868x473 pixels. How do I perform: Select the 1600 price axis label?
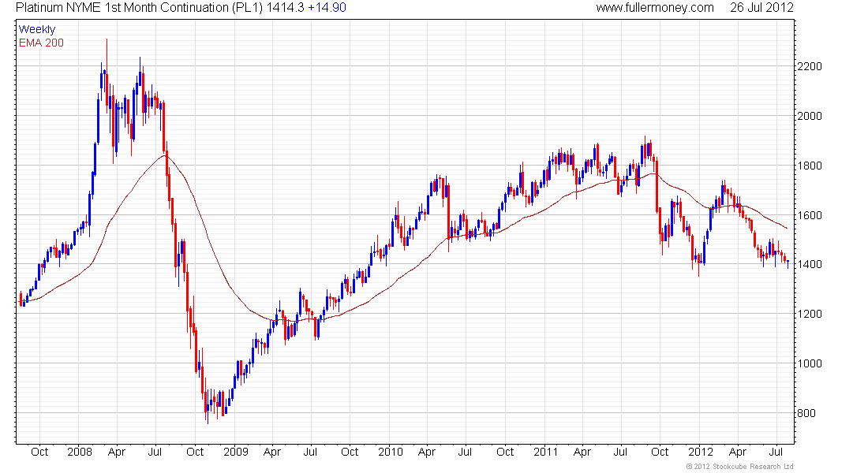810,215
